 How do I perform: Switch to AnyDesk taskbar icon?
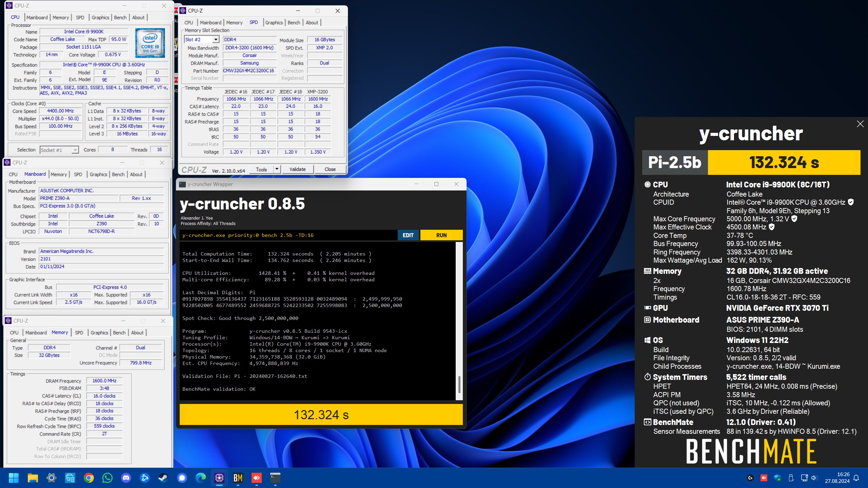[257, 478]
